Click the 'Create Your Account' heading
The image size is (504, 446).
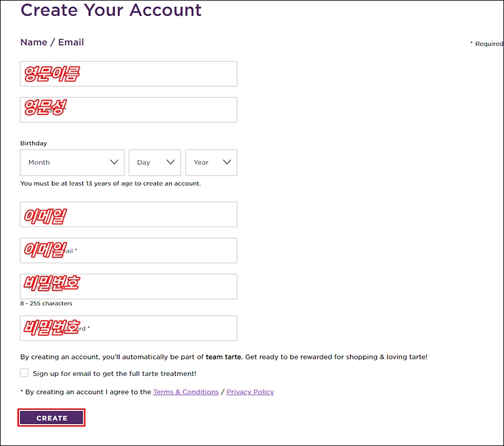[111, 10]
